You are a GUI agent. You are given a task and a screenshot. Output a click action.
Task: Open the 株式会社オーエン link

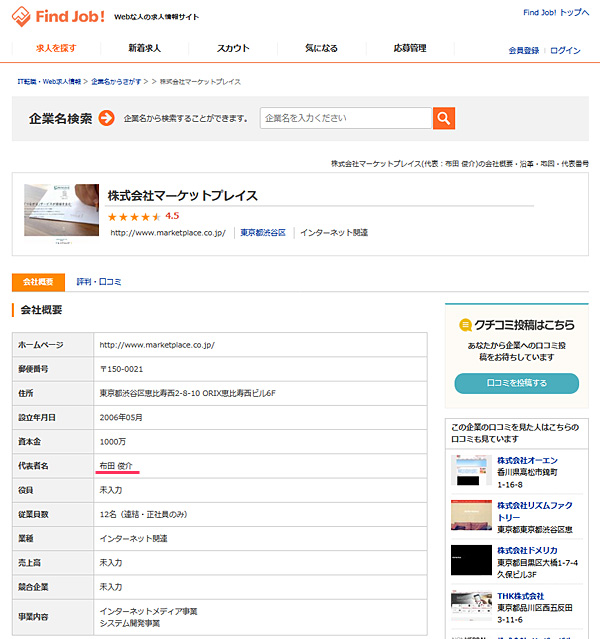point(527,461)
